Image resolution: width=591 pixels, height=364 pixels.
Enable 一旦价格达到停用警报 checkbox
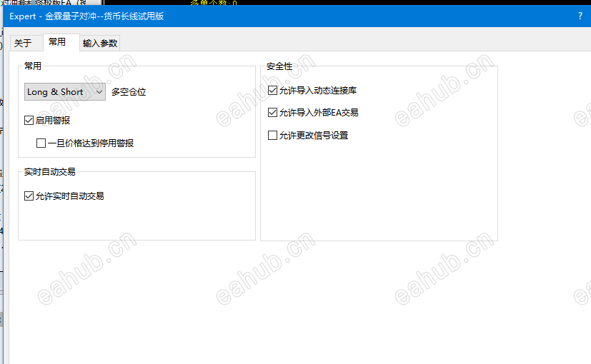click(x=41, y=143)
